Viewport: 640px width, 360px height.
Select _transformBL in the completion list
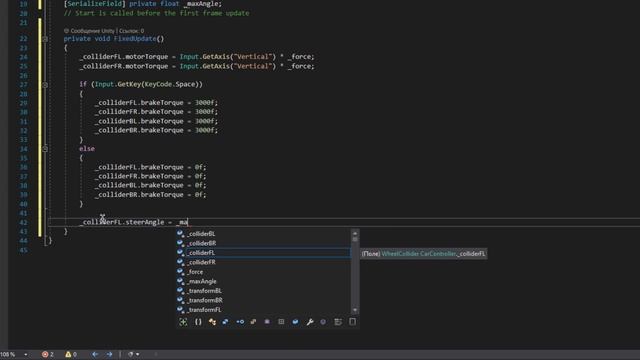[x=263, y=291]
